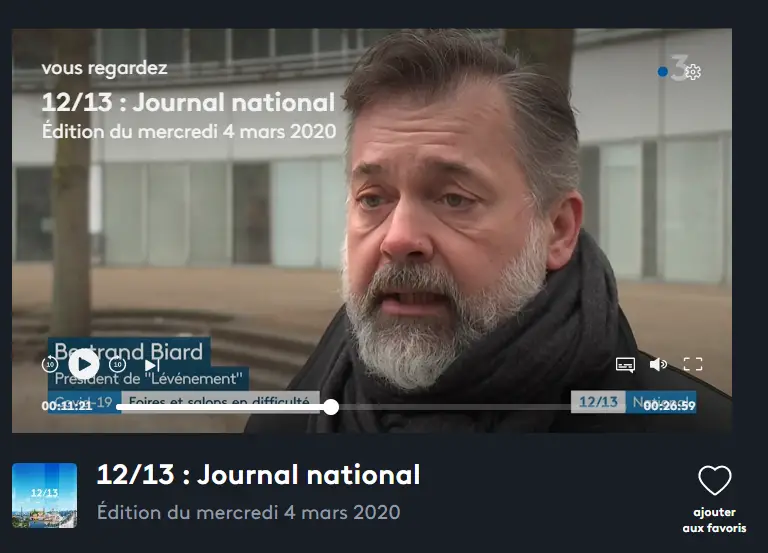Click the heart favorite icon
768x553 pixels.
tap(715, 480)
